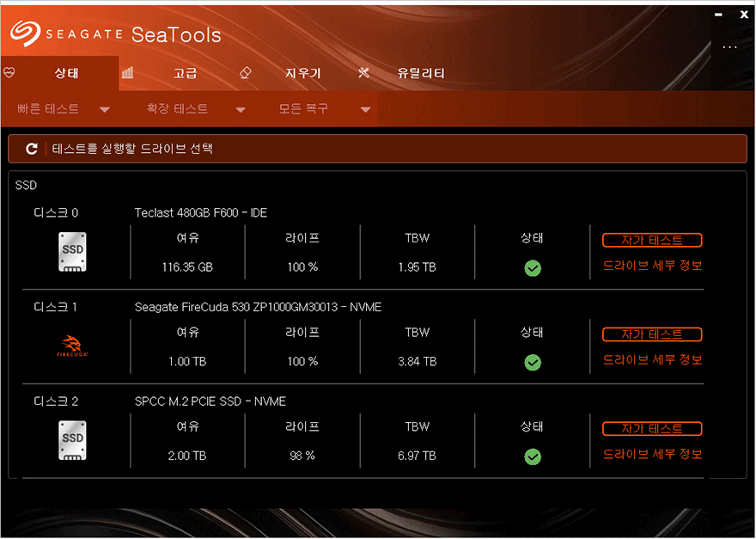Expand the 빠른 테스트 dropdown arrow
The width and height of the screenshot is (756, 539).
click(105, 110)
